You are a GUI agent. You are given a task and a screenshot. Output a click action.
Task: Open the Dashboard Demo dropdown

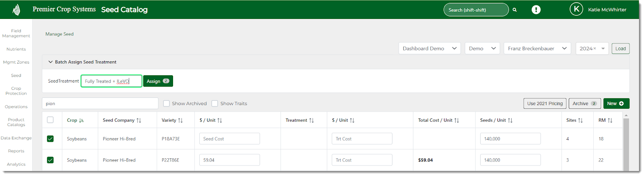pyautogui.click(x=430, y=48)
